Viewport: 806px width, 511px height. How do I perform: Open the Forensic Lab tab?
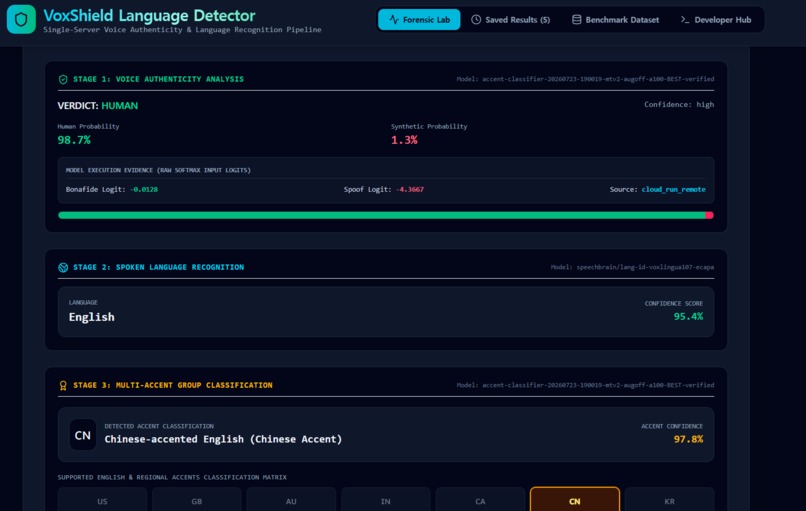419,20
